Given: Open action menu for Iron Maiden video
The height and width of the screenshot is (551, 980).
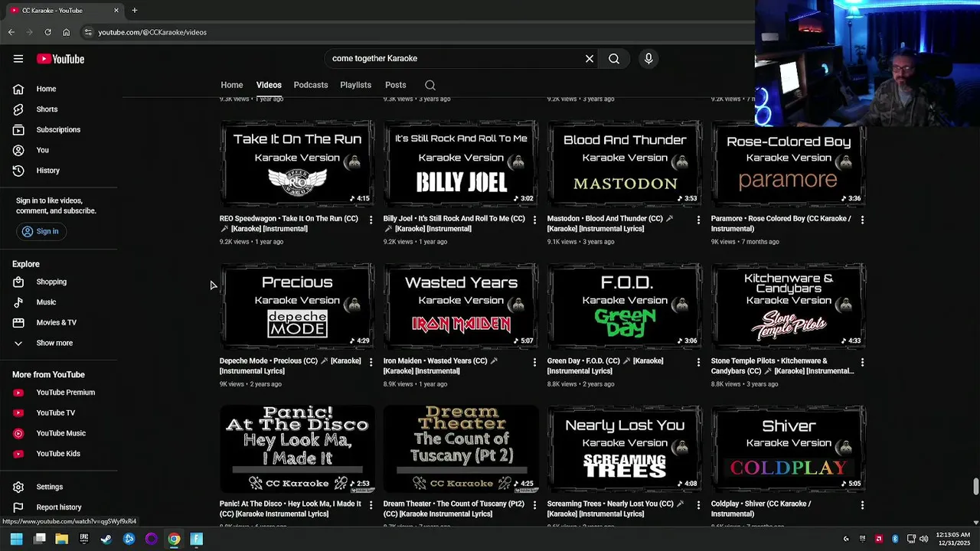Looking at the screenshot, I should 534,362.
